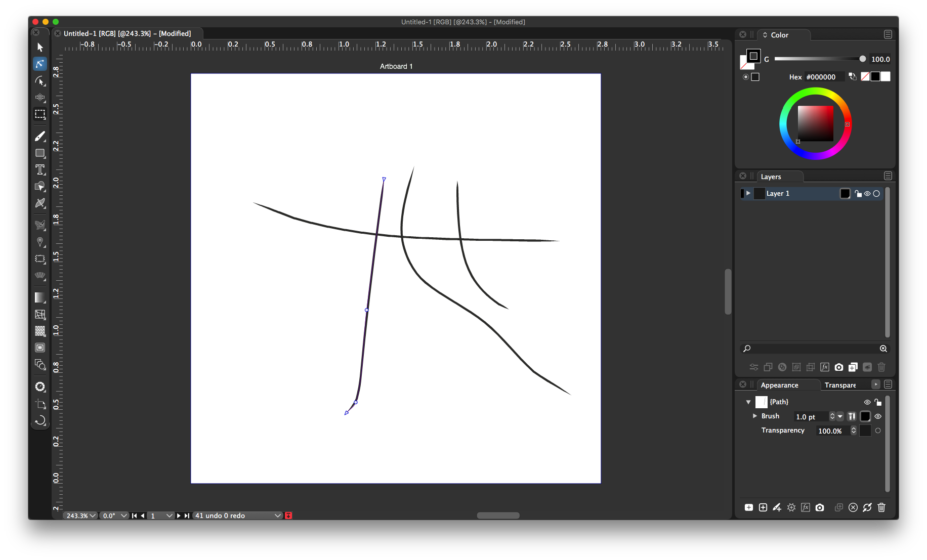
Task: Click the swap fill and stroke icon
Action: tap(853, 77)
